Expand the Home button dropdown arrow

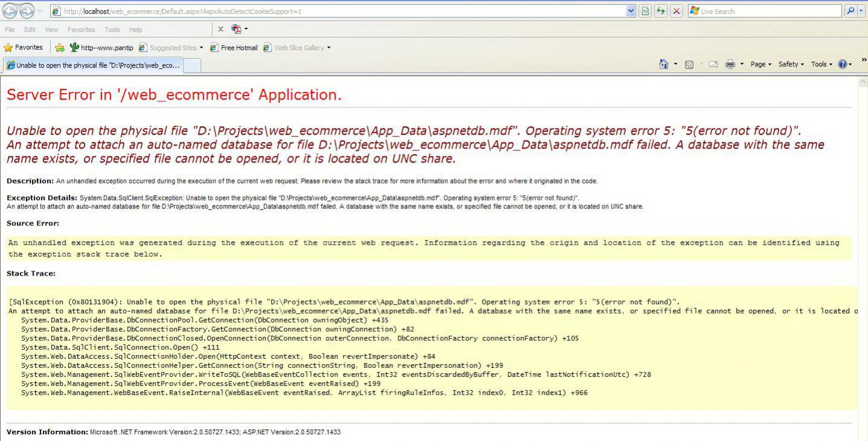[675, 64]
